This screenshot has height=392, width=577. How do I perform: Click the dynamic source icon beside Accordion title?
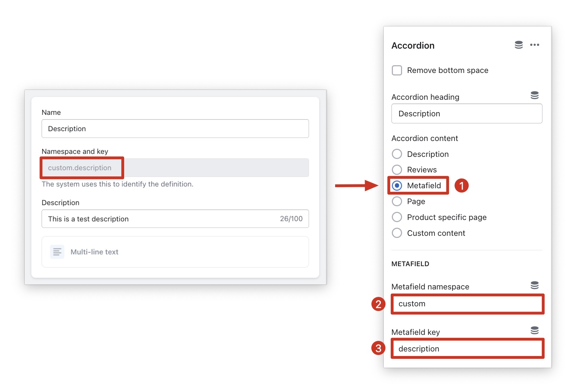click(518, 45)
